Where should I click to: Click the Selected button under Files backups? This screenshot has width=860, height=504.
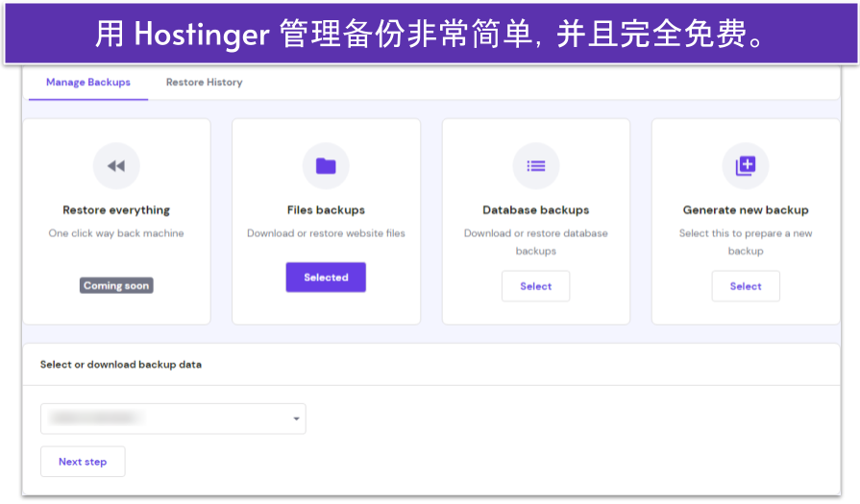click(x=326, y=277)
